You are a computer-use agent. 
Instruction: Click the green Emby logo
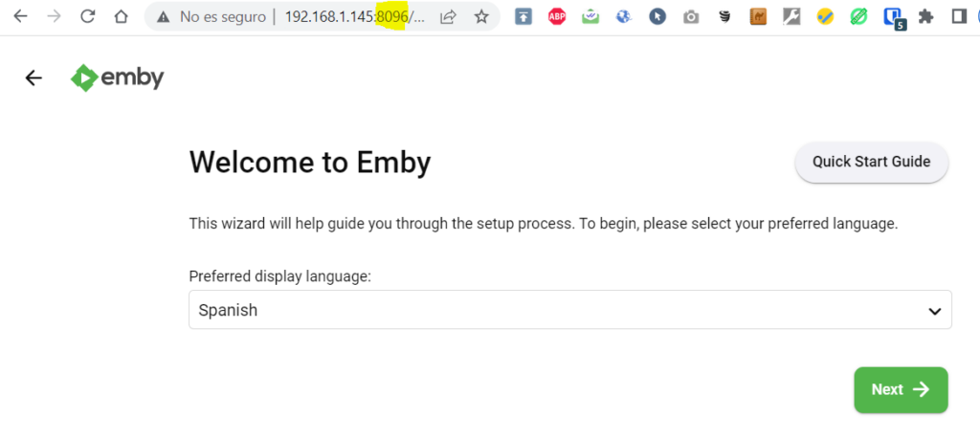pyautogui.click(x=117, y=78)
